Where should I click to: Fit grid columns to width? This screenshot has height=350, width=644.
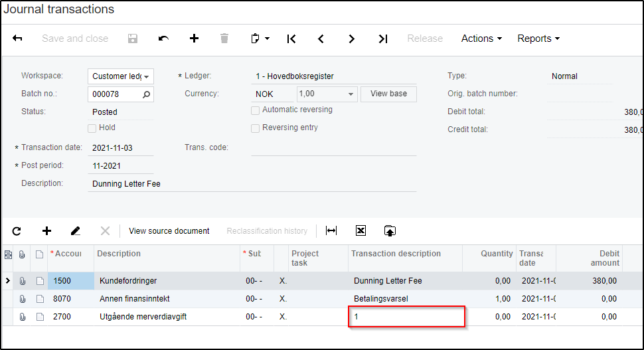(331, 231)
